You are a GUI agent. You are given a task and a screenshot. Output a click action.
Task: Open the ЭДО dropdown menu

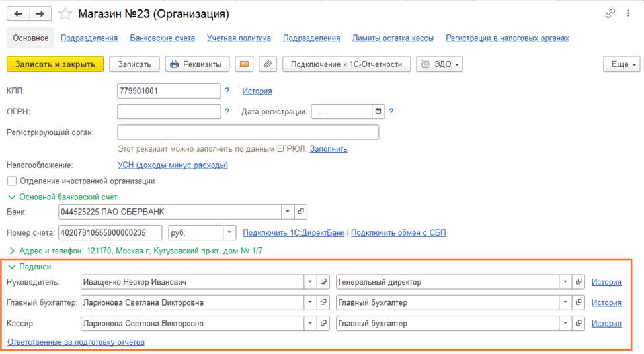tap(439, 64)
